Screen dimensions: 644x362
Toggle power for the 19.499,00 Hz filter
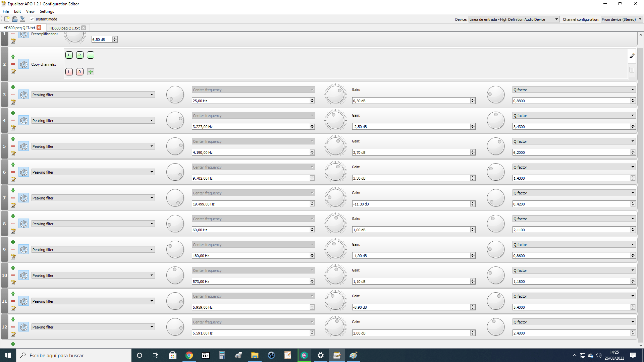pyautogui.click(x=23, y=198)
